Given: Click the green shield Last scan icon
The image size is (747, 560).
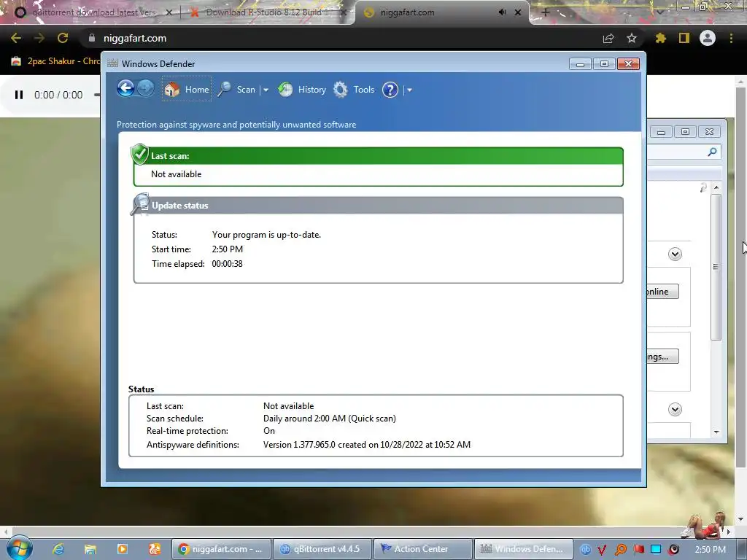Looking at the screenshot, I should tap(139, 154).
